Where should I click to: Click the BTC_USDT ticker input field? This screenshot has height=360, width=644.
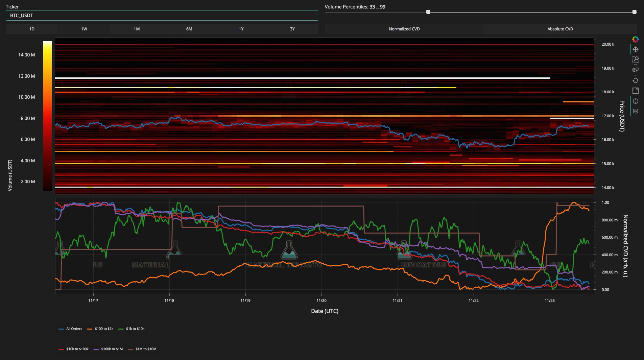pyautogui.click(x=162, y=16)
